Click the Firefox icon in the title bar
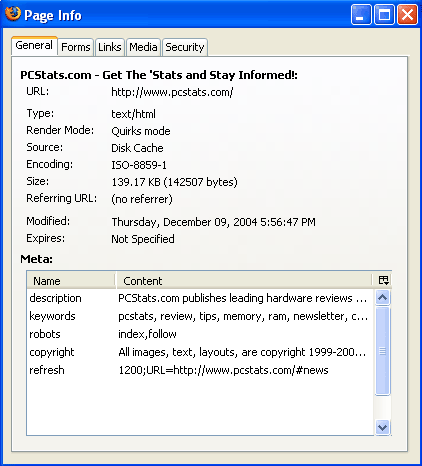Screen dimensions: 422x466 pyautogui.click(x=13, y=14)
